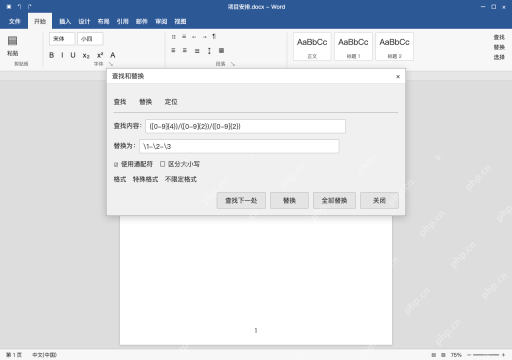Screen dimensions: 512x360
Task: Click 不限定格式 in dialog
Action: [181, 179]
